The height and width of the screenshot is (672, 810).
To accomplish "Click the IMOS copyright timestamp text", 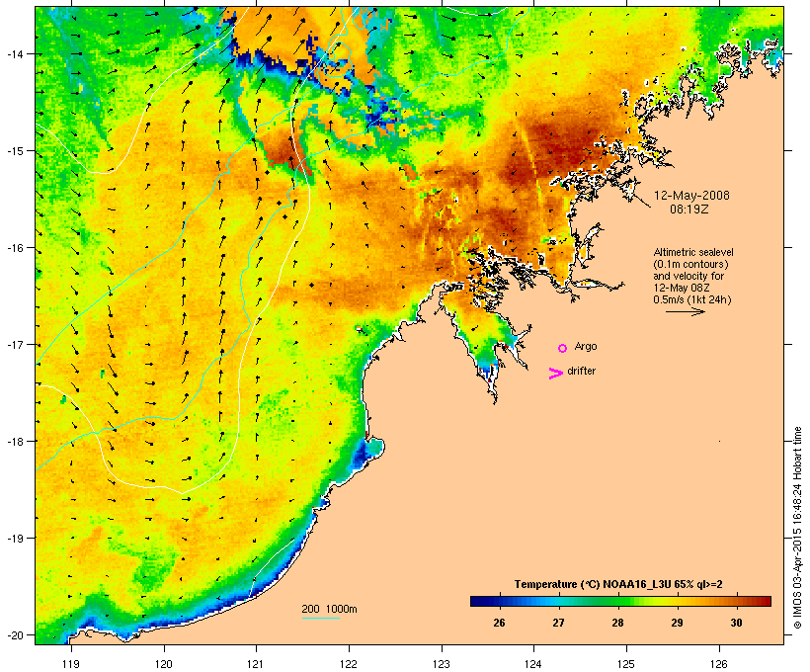I will click(797, 528).
